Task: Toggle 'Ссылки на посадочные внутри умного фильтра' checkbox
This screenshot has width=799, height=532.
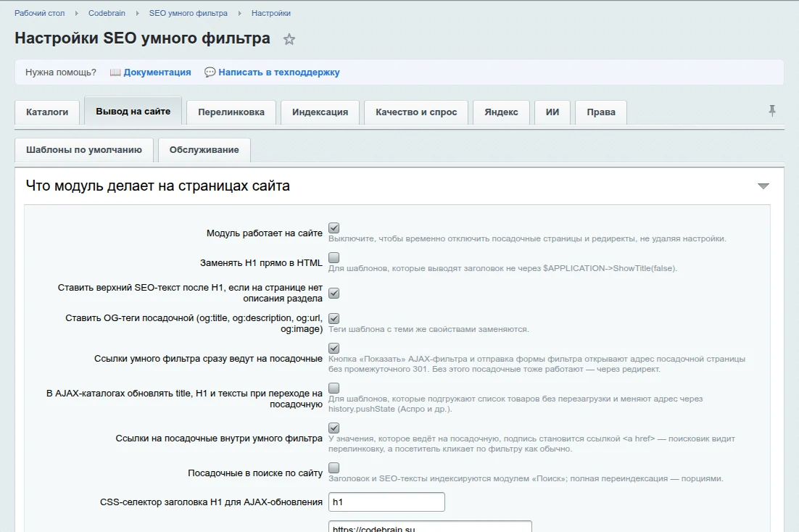Action: coord(334,428)
